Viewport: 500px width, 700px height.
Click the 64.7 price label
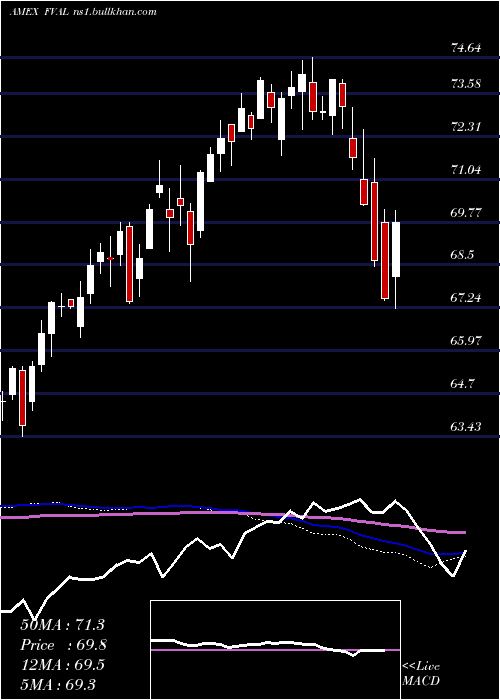(462, 383)
